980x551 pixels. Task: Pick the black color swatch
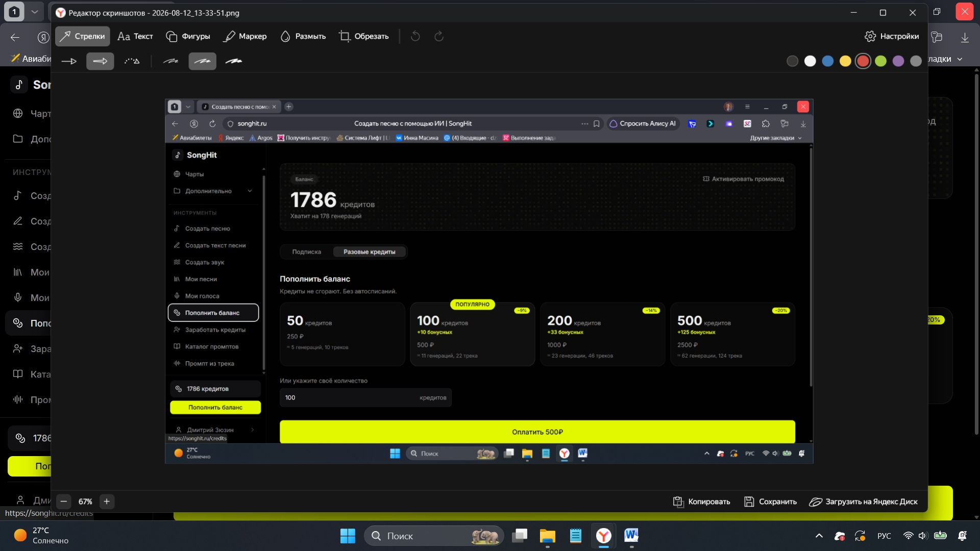pos(793,61)
